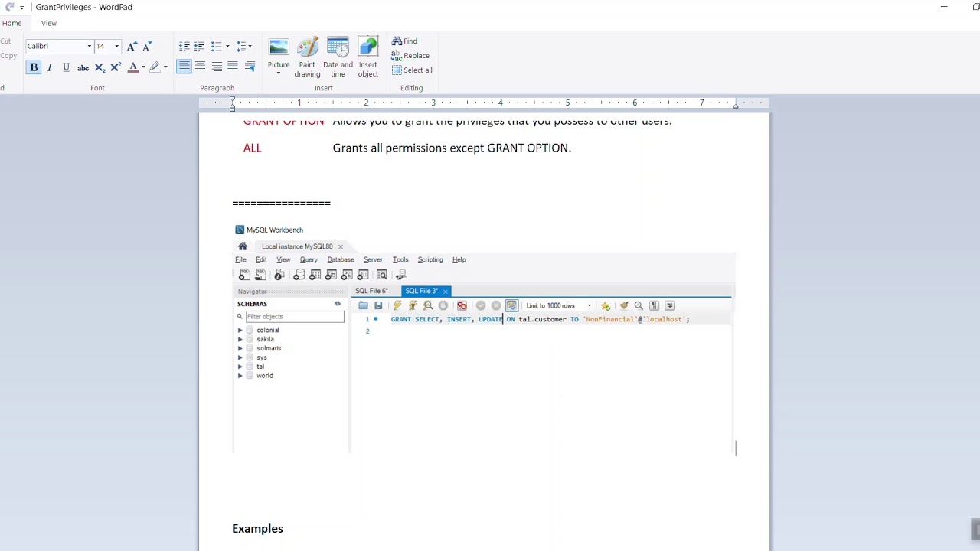Screen dimensions: 980x551
Task: Open the Scripting menu in Workbench screenshot
Action: 430,259
